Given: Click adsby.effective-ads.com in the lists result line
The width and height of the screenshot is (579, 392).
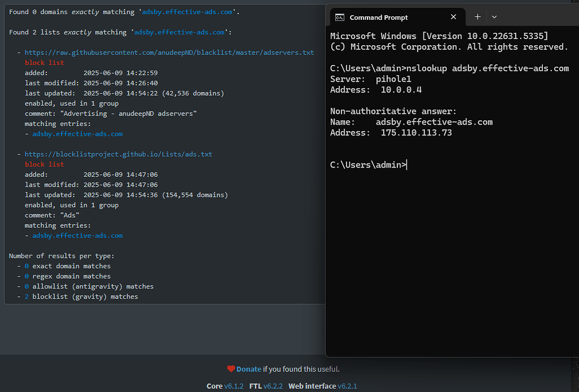Looking at the screenshot, I should point(179,32).
